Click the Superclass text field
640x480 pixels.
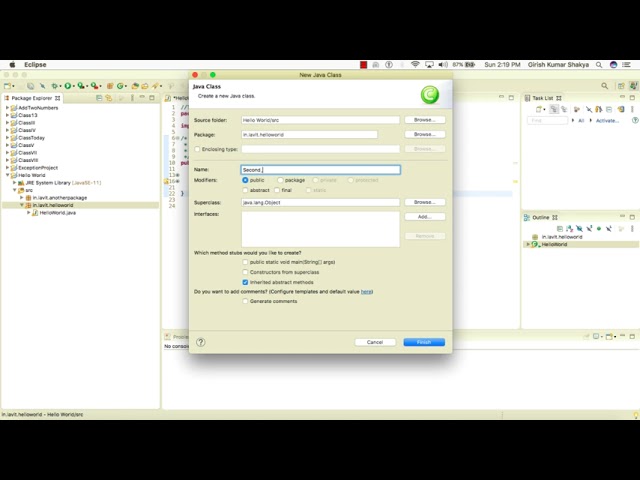tap(320, 202)
